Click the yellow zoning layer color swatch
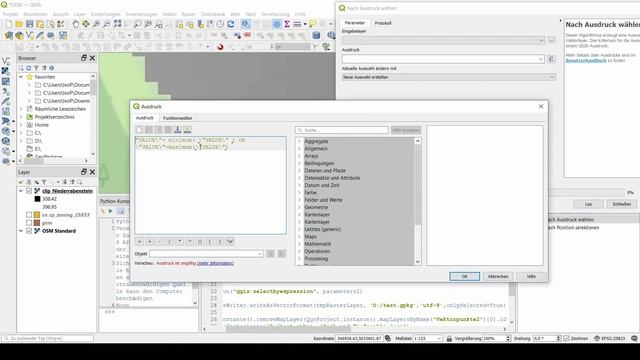640x360 pixels. tap(37, 215)
